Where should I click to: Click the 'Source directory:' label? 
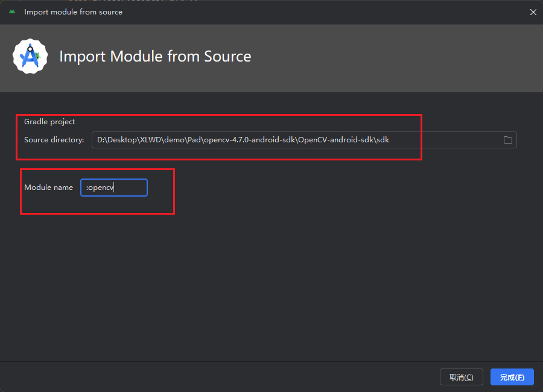coord(54,139)
